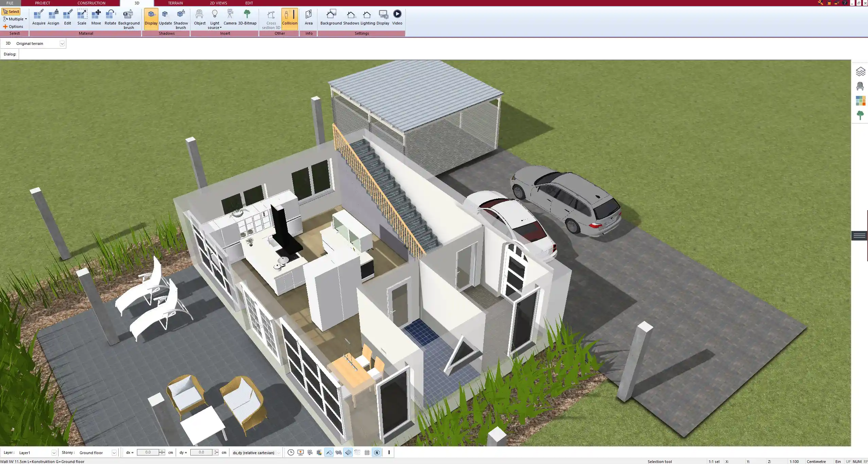This screenshot has width=868, height=464.
Task: Choose the Background brush tool
Action: (x=129, y=19)
